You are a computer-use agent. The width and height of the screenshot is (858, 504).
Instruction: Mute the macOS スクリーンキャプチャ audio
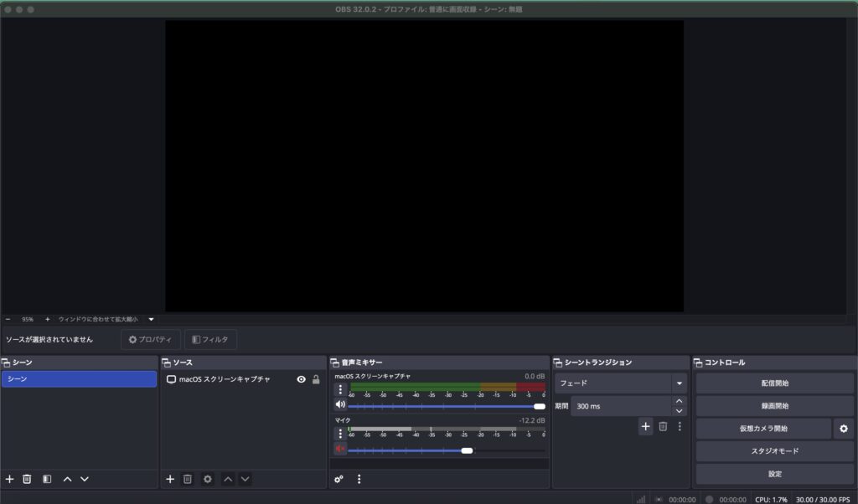coord(340,405)
